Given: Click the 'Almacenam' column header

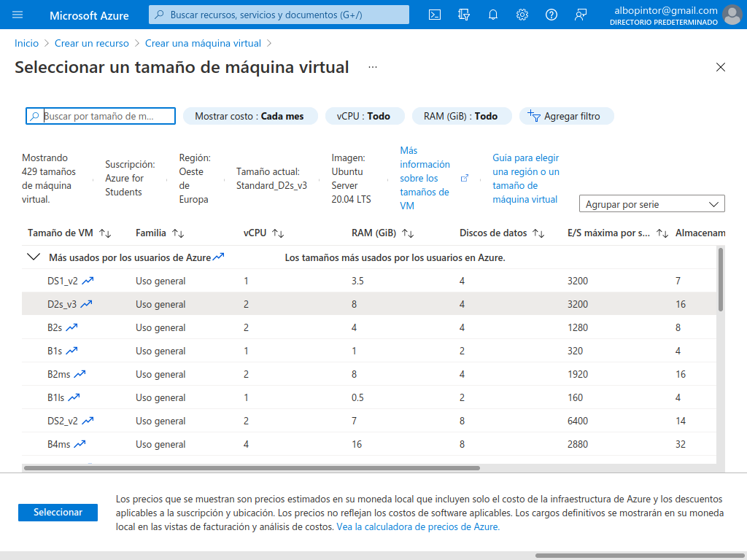Looking at the screenshot, I should 700,233.
